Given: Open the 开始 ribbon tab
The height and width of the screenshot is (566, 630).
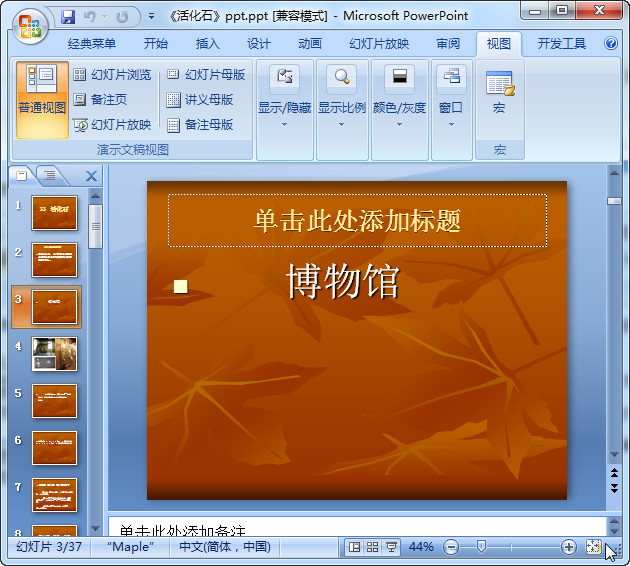Looking at the screenshot, I should (156, 43).
